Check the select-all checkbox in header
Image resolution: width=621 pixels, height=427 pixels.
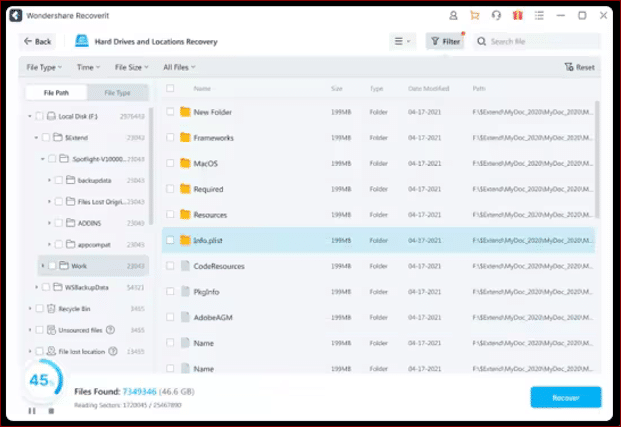click(x=170, y=88)
